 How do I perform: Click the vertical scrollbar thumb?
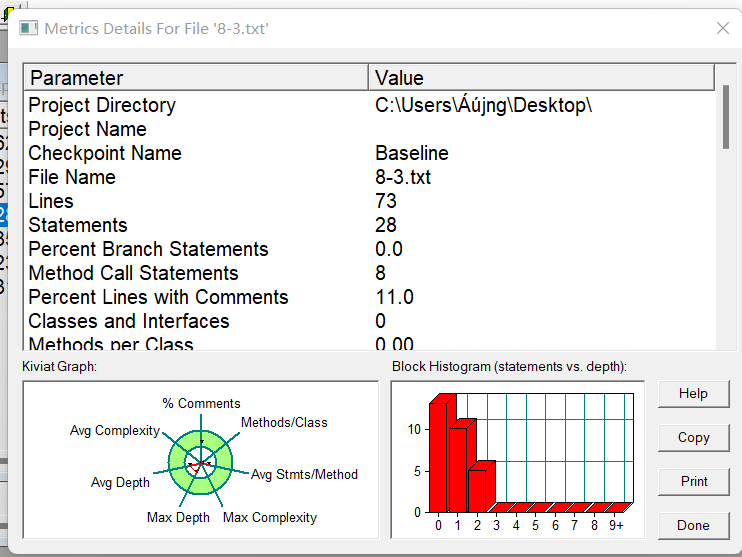(726, 117)
